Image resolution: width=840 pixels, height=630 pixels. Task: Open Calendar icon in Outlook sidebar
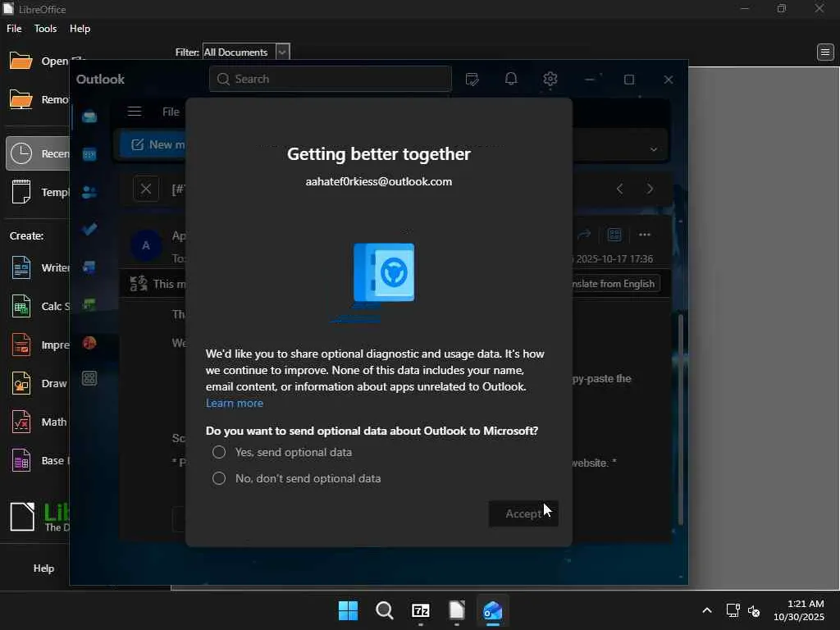tap(89, 154)
